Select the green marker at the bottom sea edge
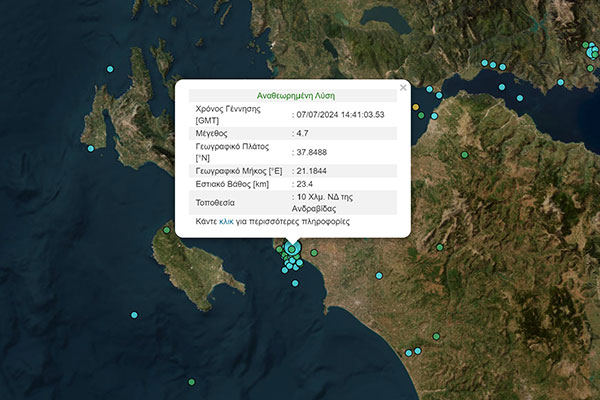The height and width of the screenshot is (400, 600). click(x=192, y=381)
